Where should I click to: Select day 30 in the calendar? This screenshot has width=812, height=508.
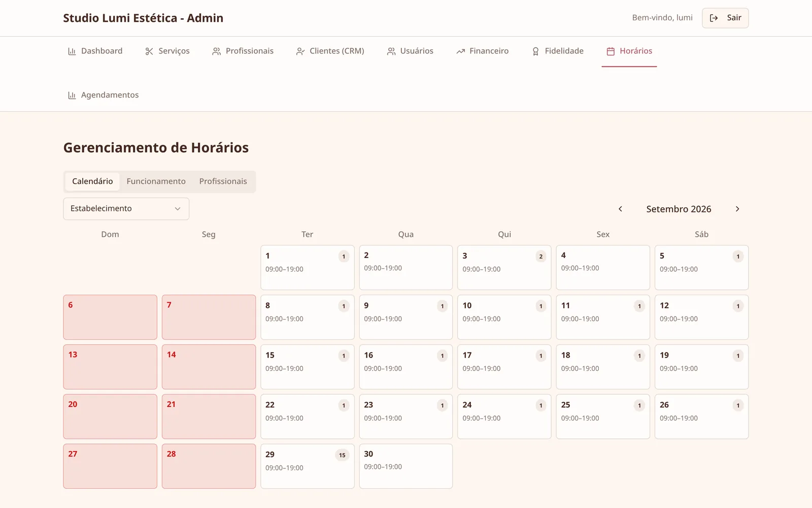(x=406, y=466)
